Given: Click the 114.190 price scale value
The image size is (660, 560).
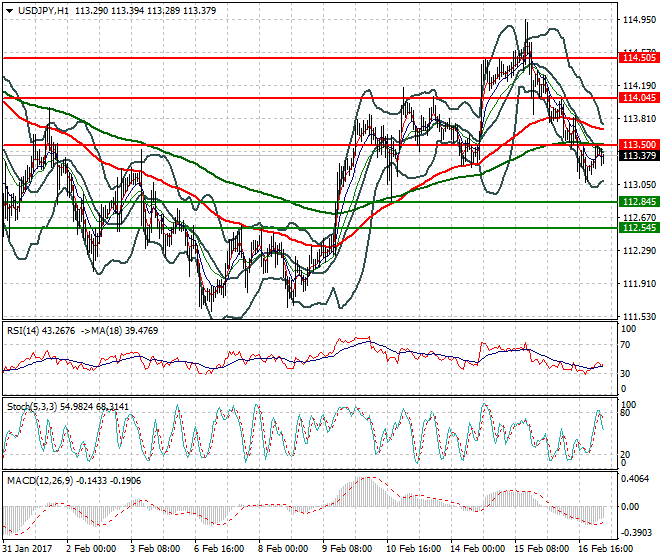Looking at the screenshot, I should pos(639,85).
